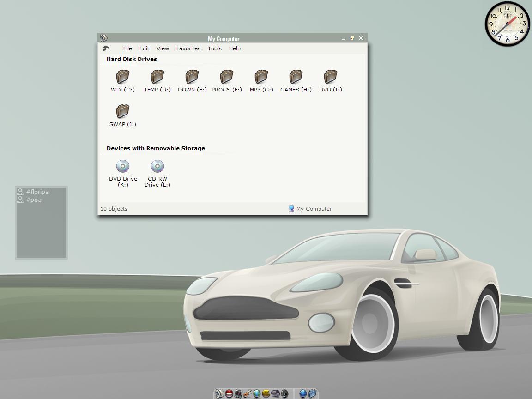Open DVD Drive (K:)
Screen dimensions: 532x399
click(x=123, y=166)
